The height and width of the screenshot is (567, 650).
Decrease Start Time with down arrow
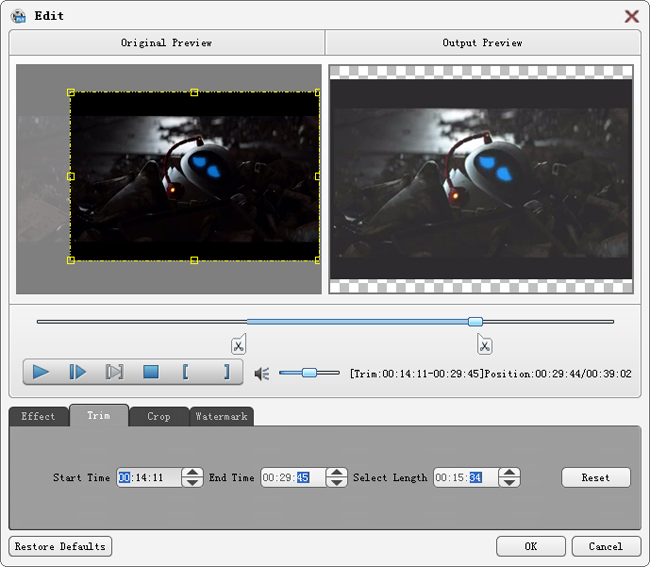tap(192, 482)
